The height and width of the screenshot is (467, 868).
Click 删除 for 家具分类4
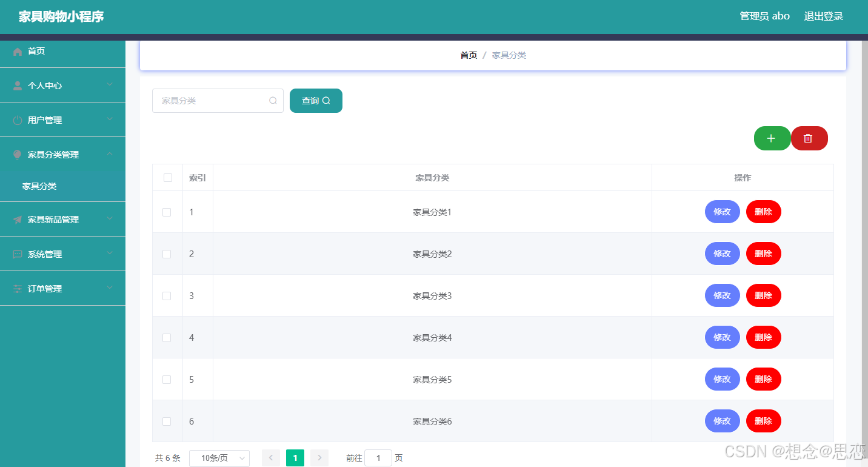coord(764,337)
